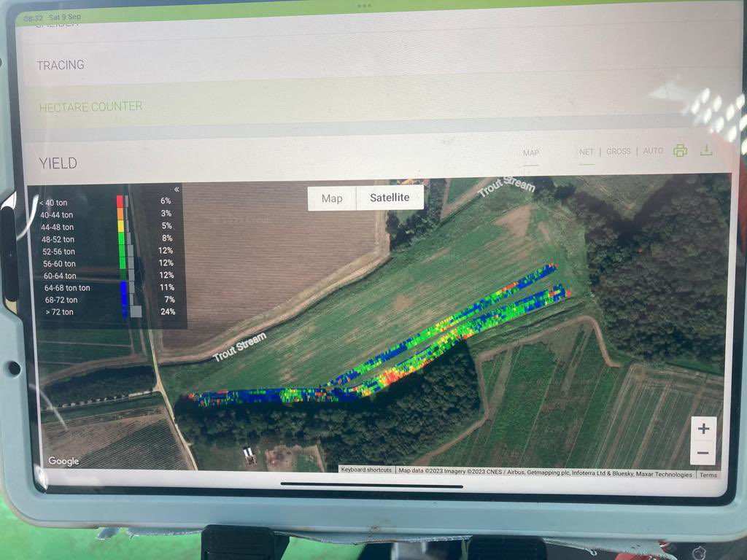
Task: Click the 7% value in legend
Action: pyautogui.click(x=169, y=299)
